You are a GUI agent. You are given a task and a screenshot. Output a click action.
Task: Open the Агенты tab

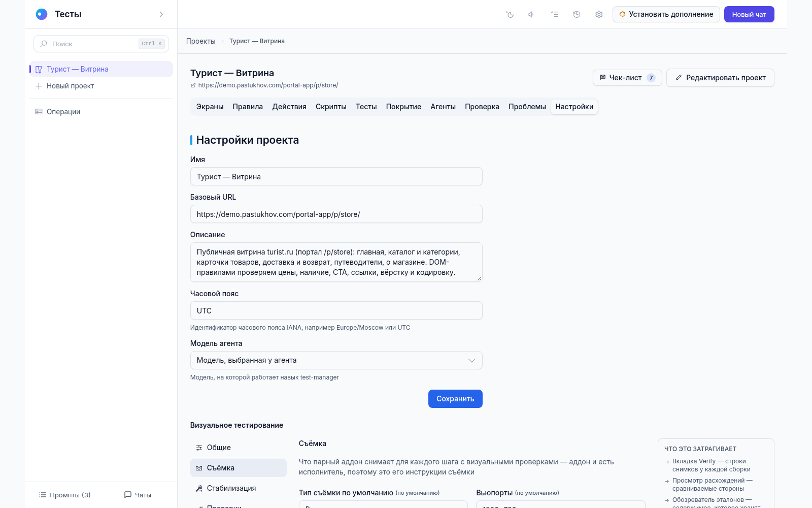tap(443, 107)
